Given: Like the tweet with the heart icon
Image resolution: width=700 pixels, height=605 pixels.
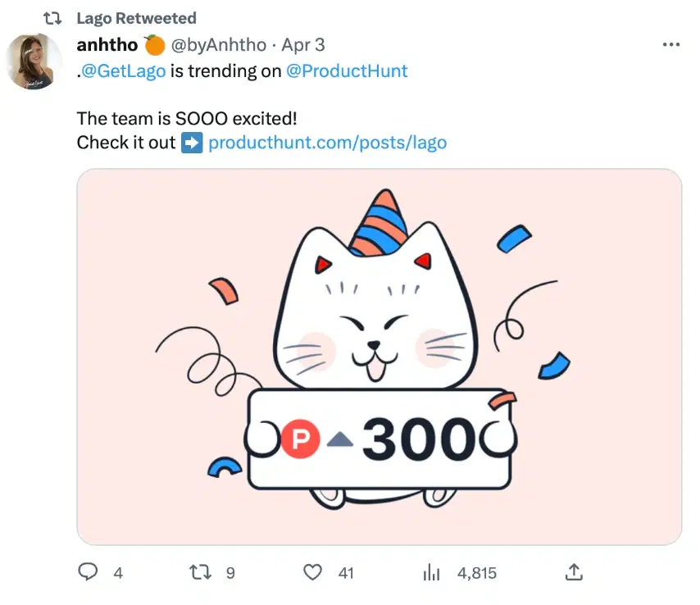Looking at the screenshot, I should pos(312,572).
